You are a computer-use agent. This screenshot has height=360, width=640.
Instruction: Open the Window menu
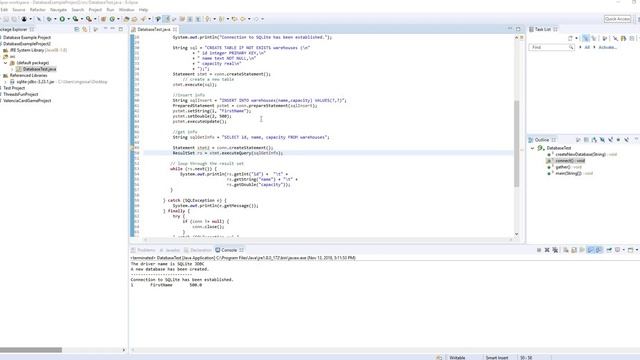pyautogui.click(x=127, y=10)
